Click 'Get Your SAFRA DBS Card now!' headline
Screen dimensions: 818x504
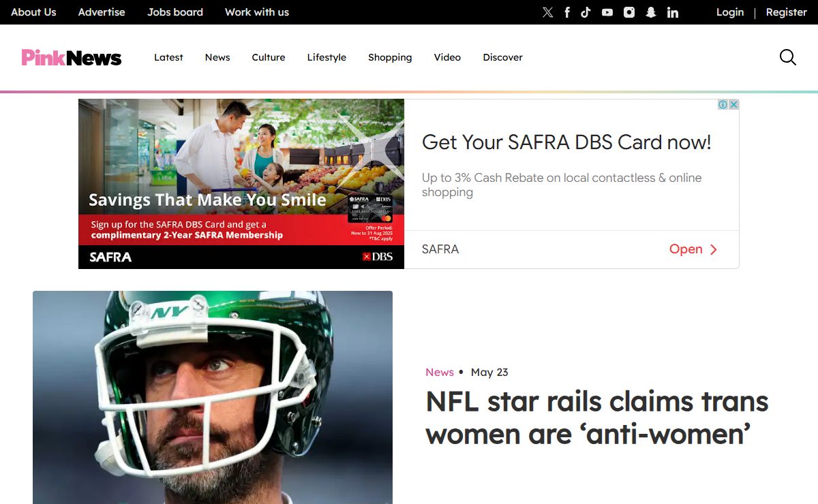click(x=566, y=142)
